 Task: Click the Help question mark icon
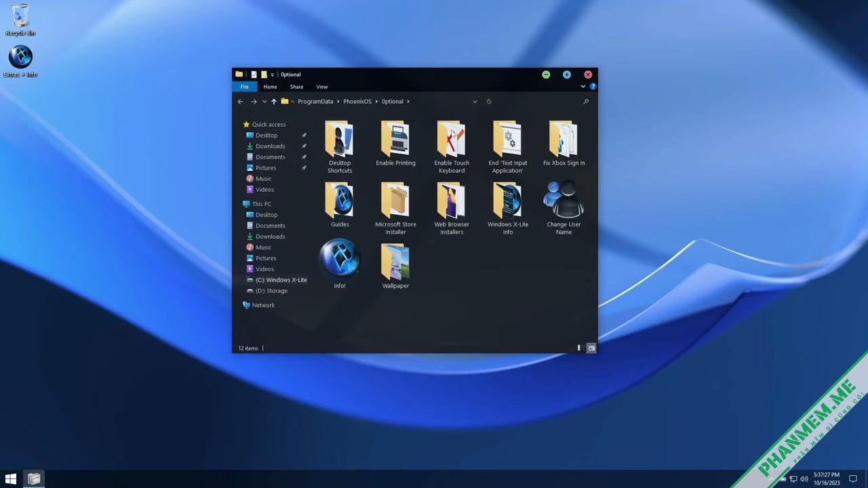coord(593,87)
